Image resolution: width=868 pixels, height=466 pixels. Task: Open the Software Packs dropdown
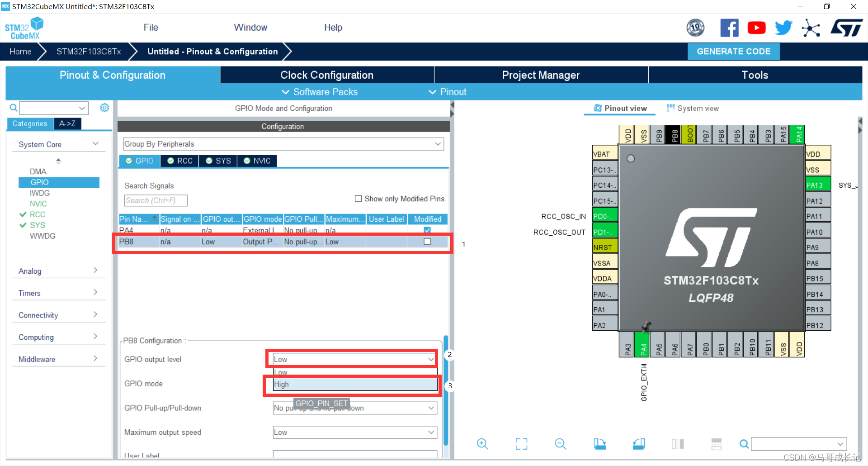(x=320, y=92)
